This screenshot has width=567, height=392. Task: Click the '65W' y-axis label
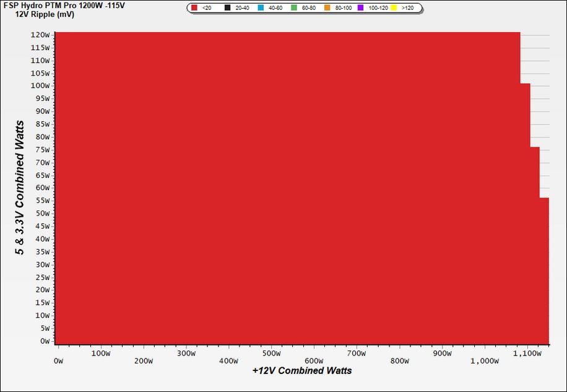coord(42,176)
